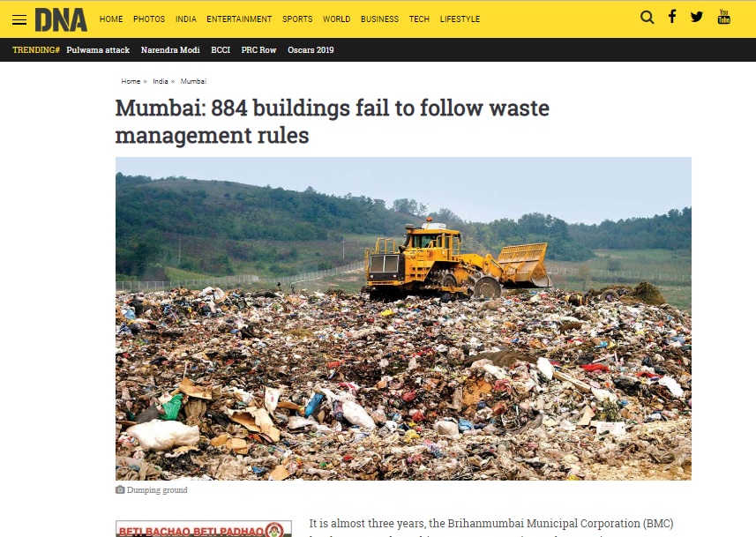This screenshot has height=537, width=756.
Task: Go to the Sports section
Action: coord(297,19)
